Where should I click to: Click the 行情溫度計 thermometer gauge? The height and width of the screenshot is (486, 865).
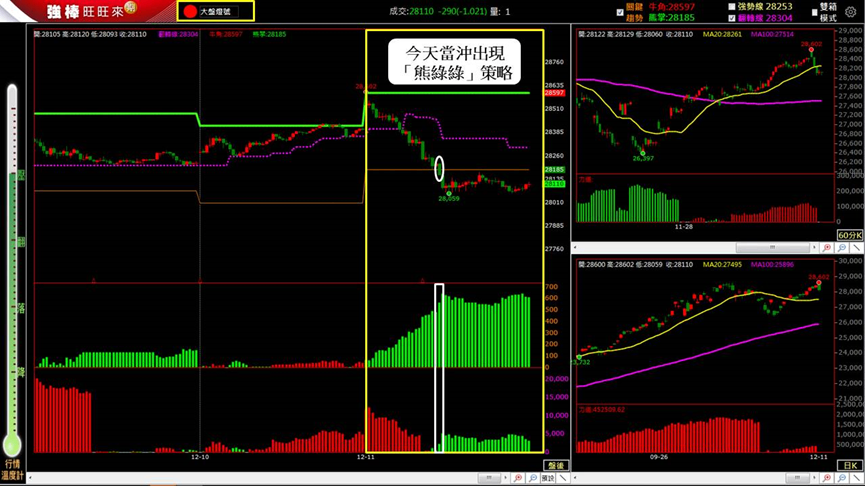12,270
